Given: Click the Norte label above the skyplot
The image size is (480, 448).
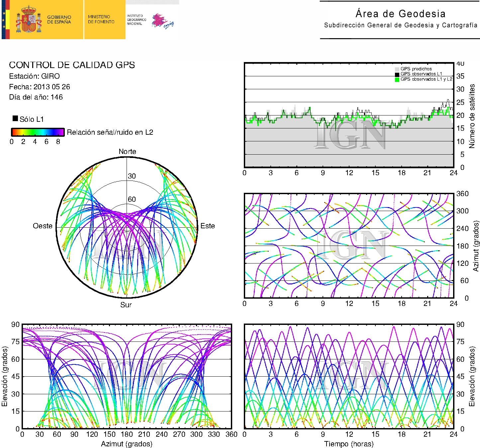Looking at the screenshot, I should pos(127,152).
